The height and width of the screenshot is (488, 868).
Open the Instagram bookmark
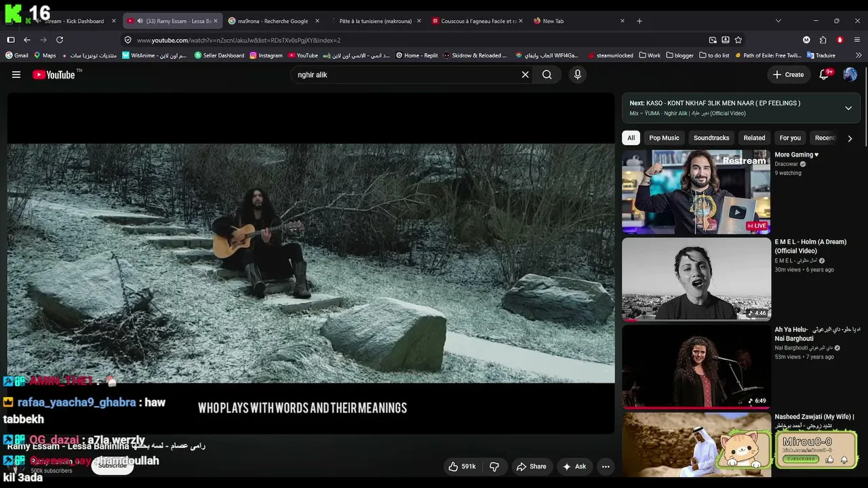tap(266, 56)
